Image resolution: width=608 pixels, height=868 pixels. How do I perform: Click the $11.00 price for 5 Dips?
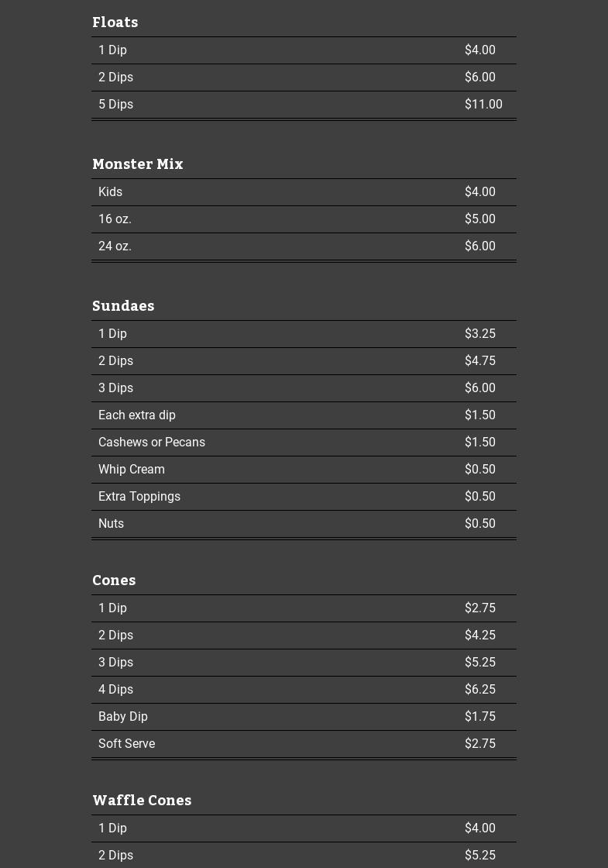tap(483, 104)
